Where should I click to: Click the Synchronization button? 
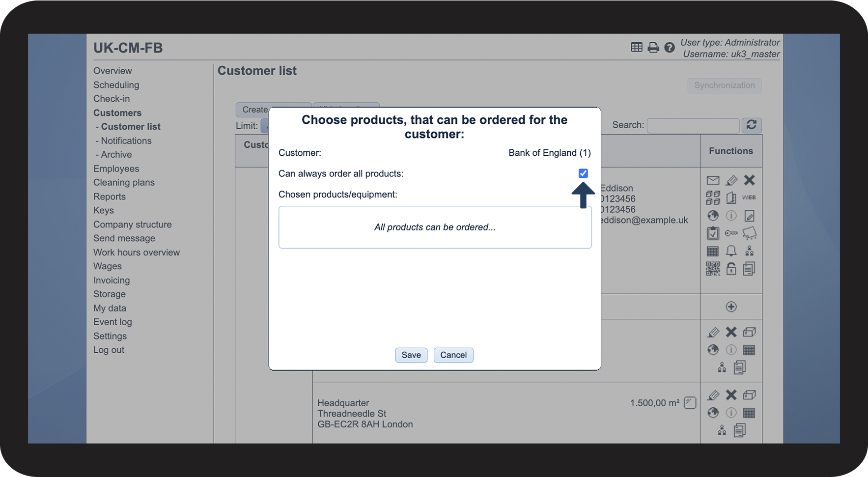pyautogui.click(x=725, y=85)
